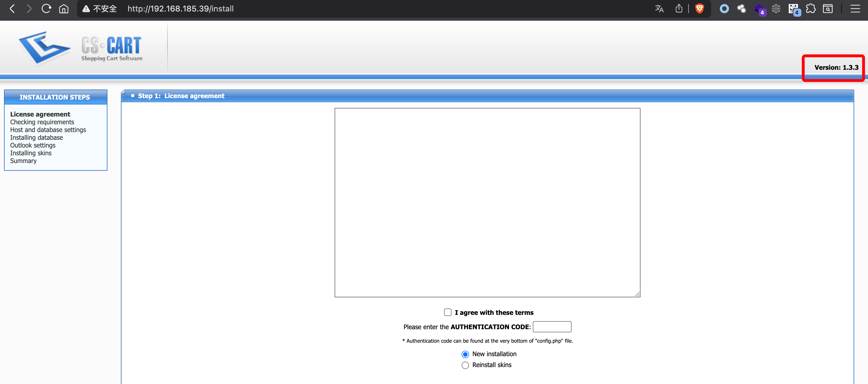Go to the browser home page
Viewport: 868px width, 384px height.
pyautogui.click(x=64, y=9)
